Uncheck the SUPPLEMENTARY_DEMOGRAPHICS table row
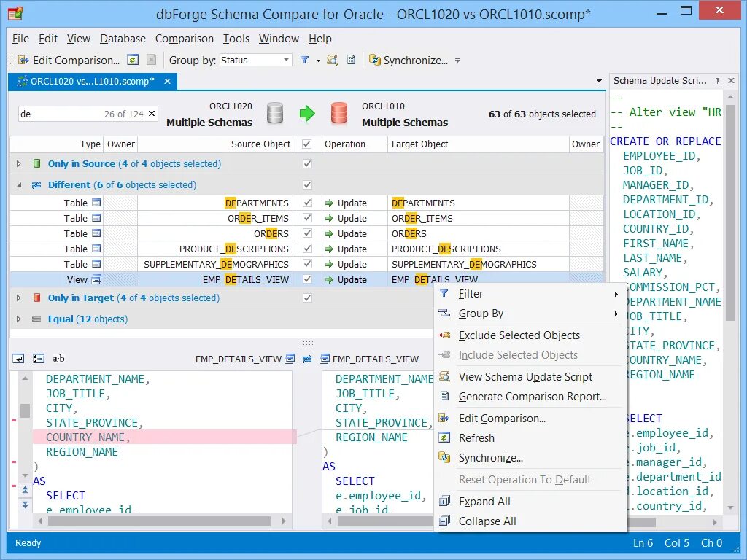Screen dimensions: 747x560 click(307, 264)
